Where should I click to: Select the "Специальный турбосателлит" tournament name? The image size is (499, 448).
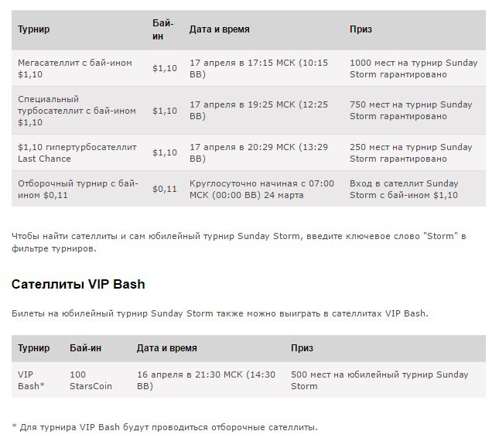[x=76, y=111]
